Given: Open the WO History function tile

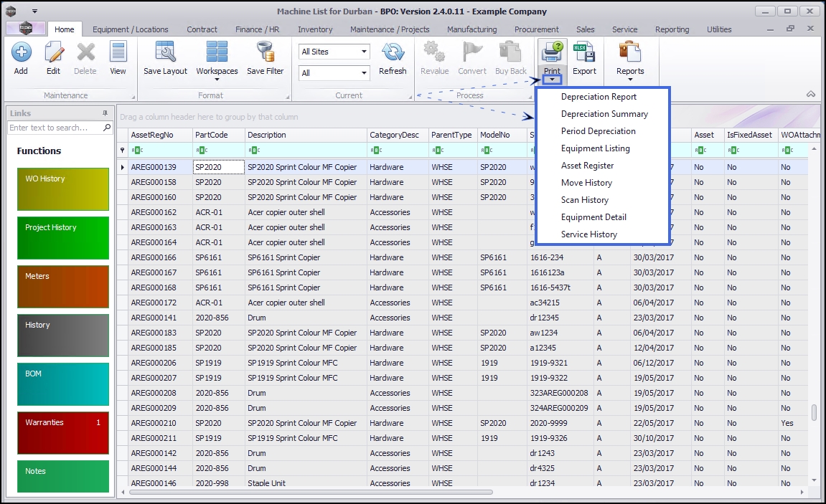Looking at the screenshot, I should click(x=62, y=189).
